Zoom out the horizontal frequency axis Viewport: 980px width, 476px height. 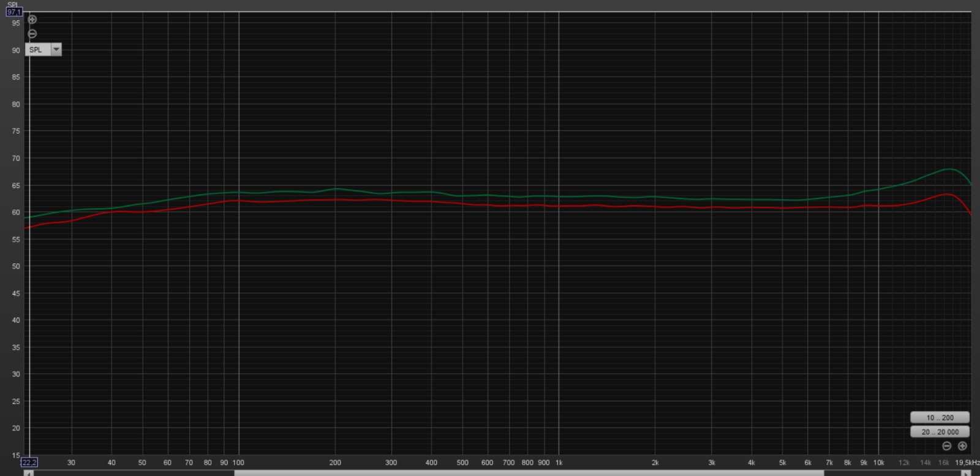[947, 446]
